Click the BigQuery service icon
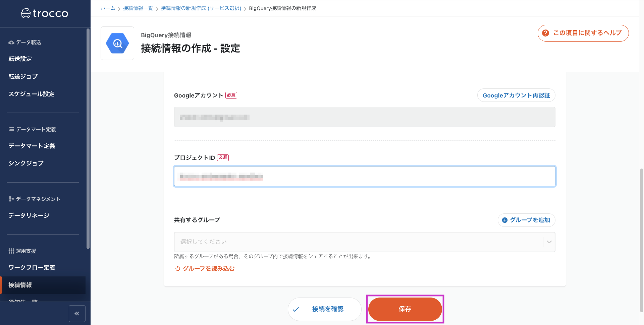Viewport: 644px width, 325px height. pos(117,43)
